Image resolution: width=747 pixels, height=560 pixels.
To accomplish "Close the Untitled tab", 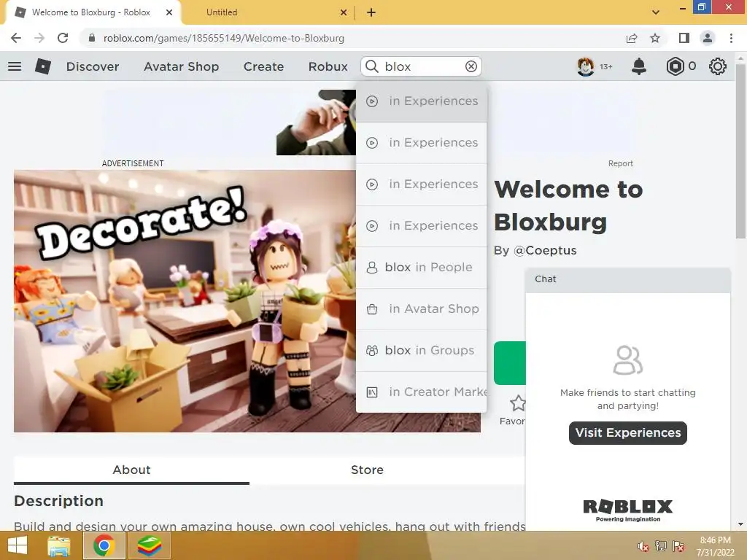I will click(344, 12).
